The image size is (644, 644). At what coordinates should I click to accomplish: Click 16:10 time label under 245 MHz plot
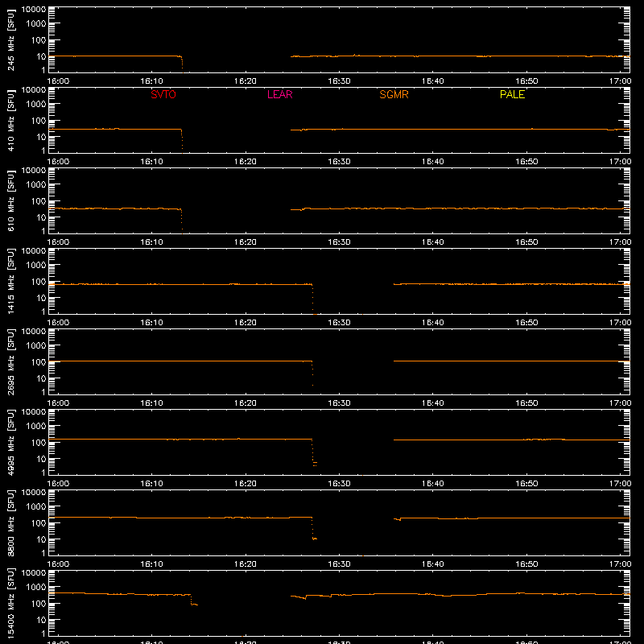tap(151, 81)
